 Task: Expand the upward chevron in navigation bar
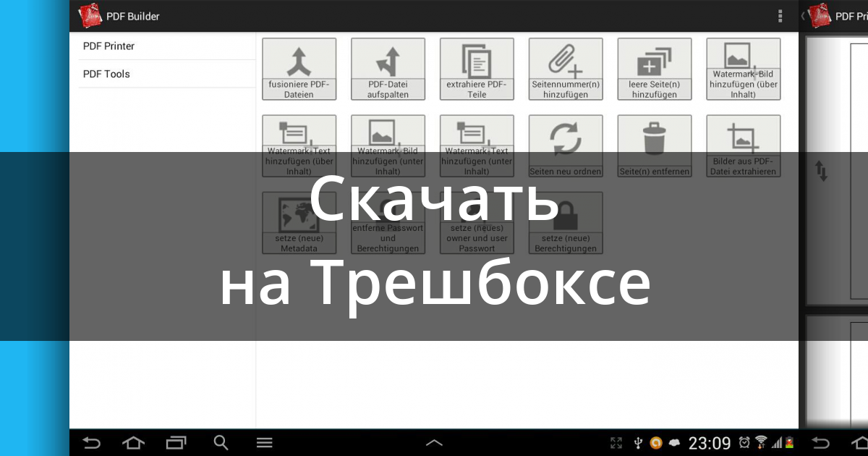point(433,443)
